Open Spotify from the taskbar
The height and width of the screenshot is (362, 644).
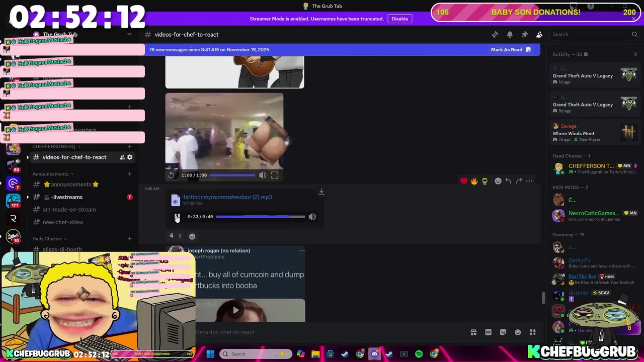(x=419, y=354)
